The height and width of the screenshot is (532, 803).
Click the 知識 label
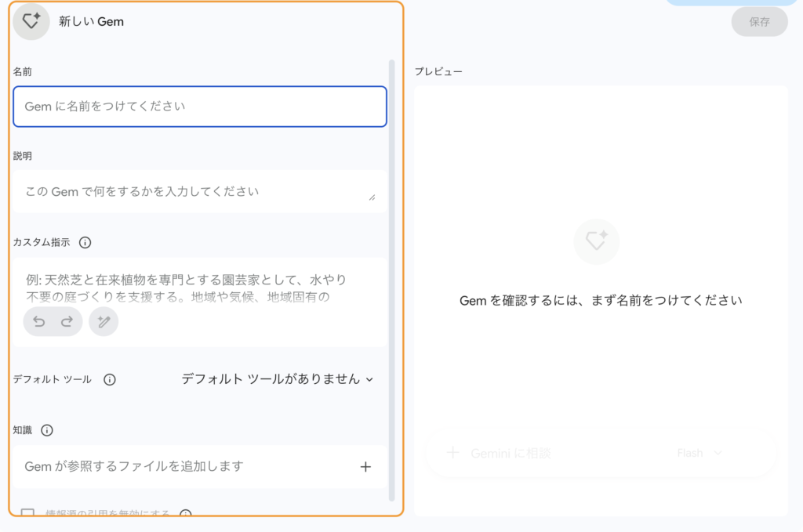pyautogui.click(x=23, y=430)
